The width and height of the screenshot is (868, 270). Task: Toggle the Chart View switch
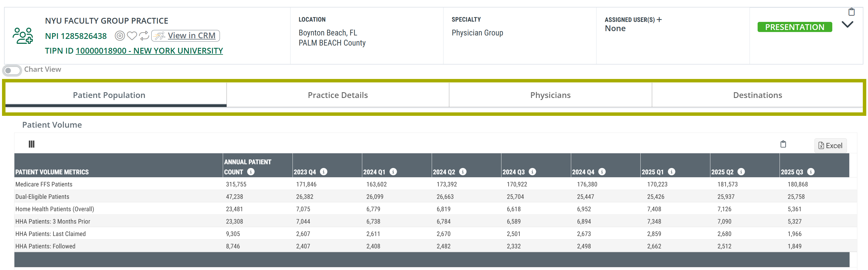click(12, 70)
